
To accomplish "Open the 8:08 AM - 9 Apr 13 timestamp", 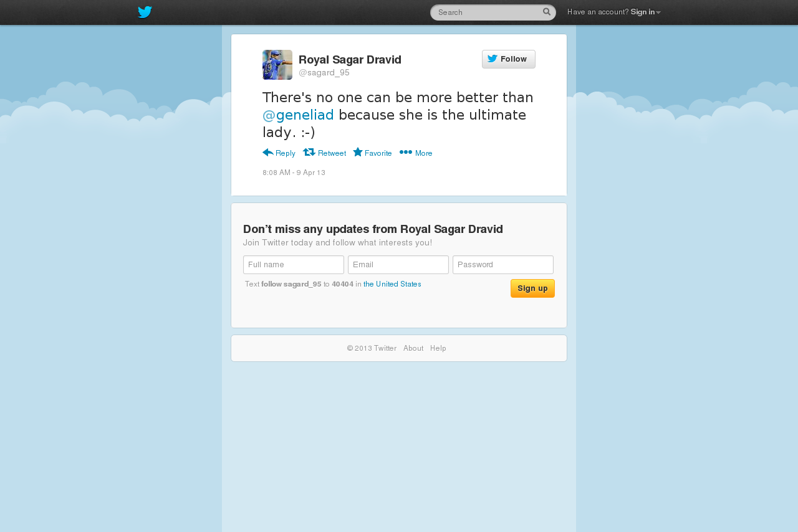I will point(294,173).
